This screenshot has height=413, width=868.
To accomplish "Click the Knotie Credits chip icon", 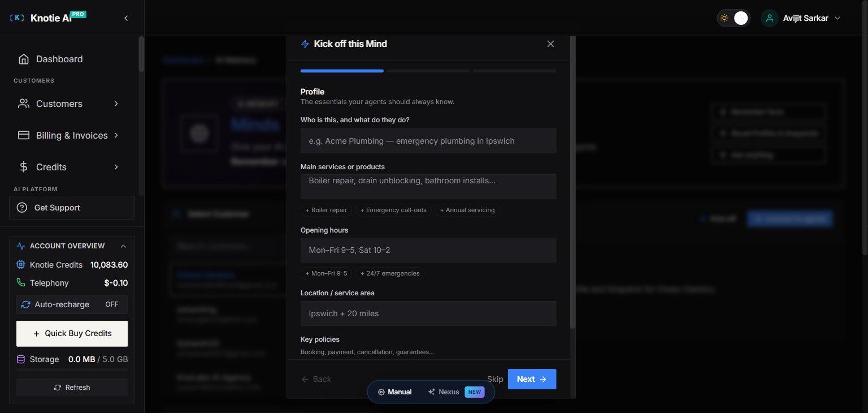I will [x=21, y=264].
